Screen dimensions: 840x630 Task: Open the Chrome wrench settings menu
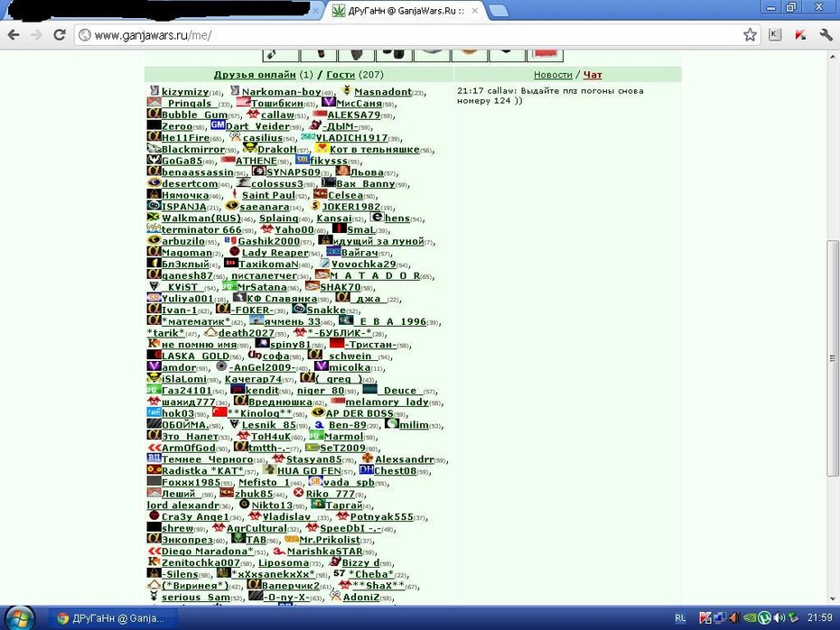pos(826,35)
